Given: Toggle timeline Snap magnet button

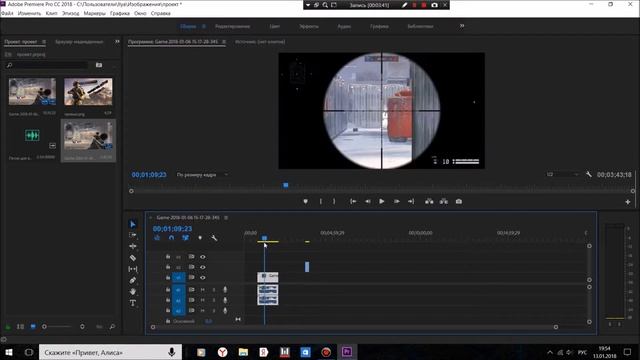Looking at the screenshot, I should point(171,238).
